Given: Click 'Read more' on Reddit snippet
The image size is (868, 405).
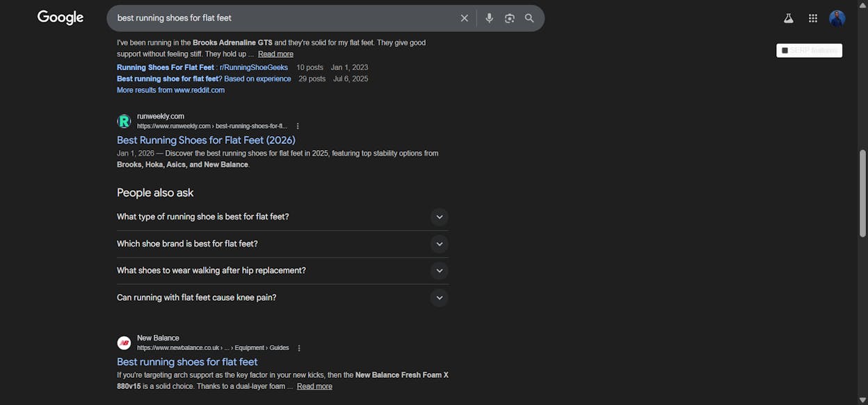Looking at the screenshot, I should click(x=275, y=54).
